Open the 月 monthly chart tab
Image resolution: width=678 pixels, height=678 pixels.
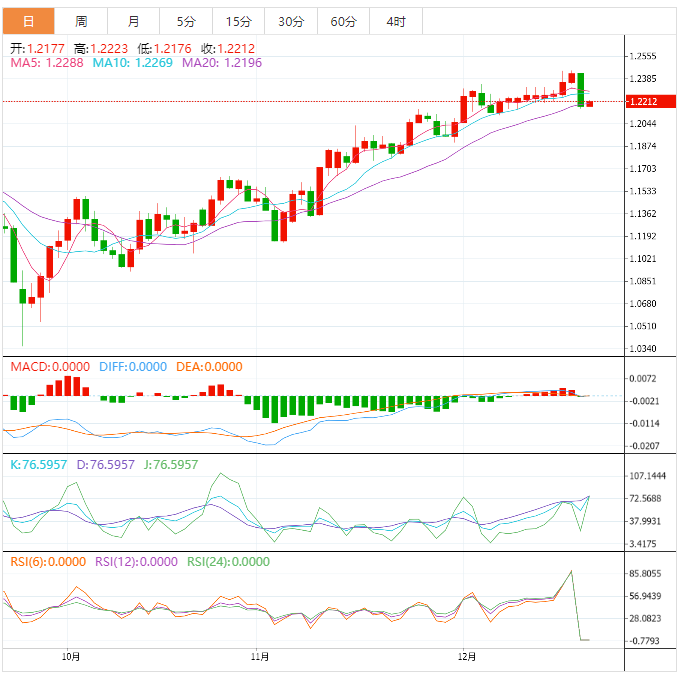pyautogui.click(x=134, y=21)
